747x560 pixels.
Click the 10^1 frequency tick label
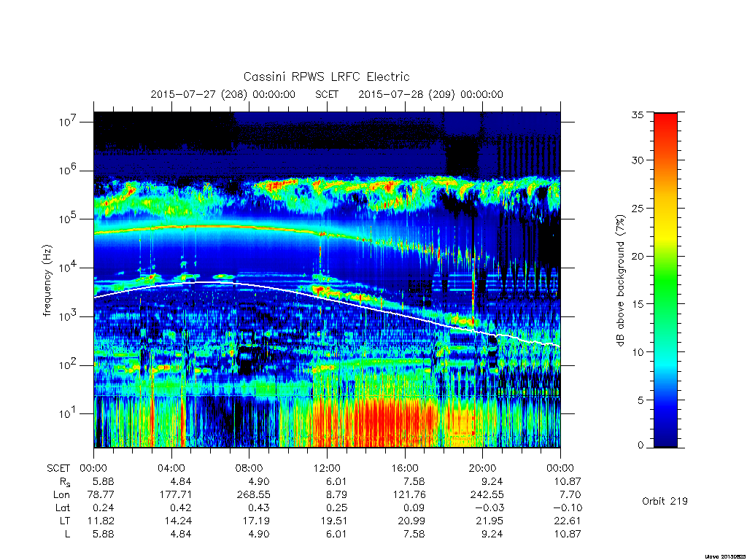(69, 414)
